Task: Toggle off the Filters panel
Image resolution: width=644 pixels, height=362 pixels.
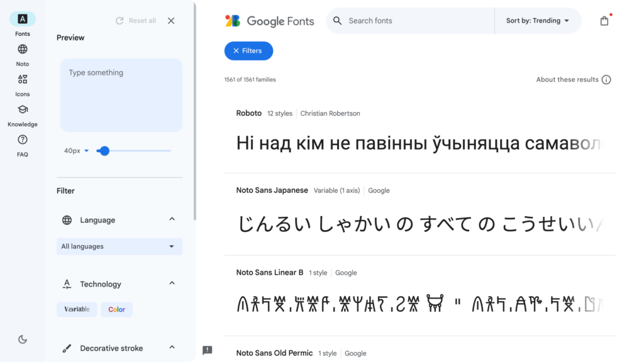Action: tap(248, 51)
